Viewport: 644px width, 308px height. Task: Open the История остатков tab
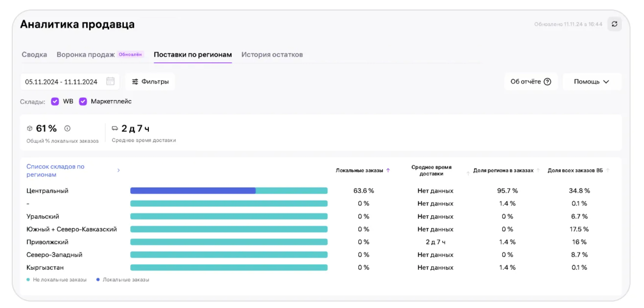272,55
